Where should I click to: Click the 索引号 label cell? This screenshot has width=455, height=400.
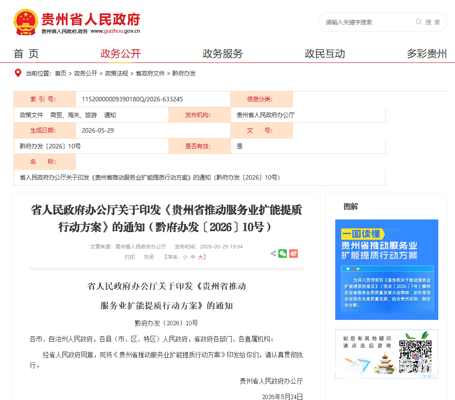[x=45, y=99]
